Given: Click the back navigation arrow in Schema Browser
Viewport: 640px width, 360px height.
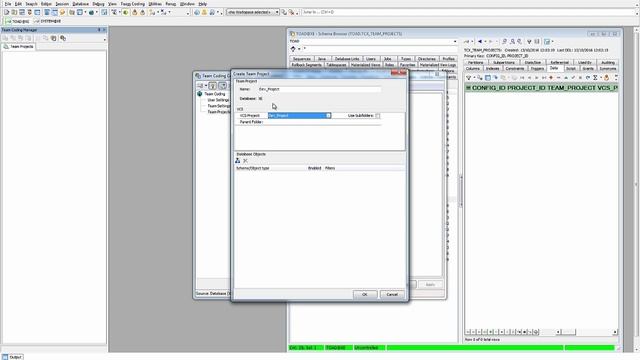Looking at the screenshot, I should coord(480,42).
